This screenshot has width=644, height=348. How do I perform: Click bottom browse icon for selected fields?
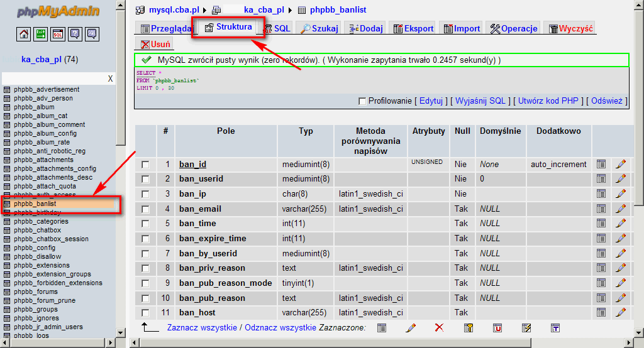point(382,328)
